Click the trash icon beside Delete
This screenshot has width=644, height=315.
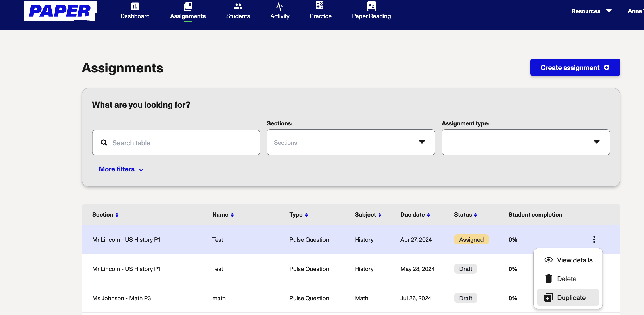[549, 279]
